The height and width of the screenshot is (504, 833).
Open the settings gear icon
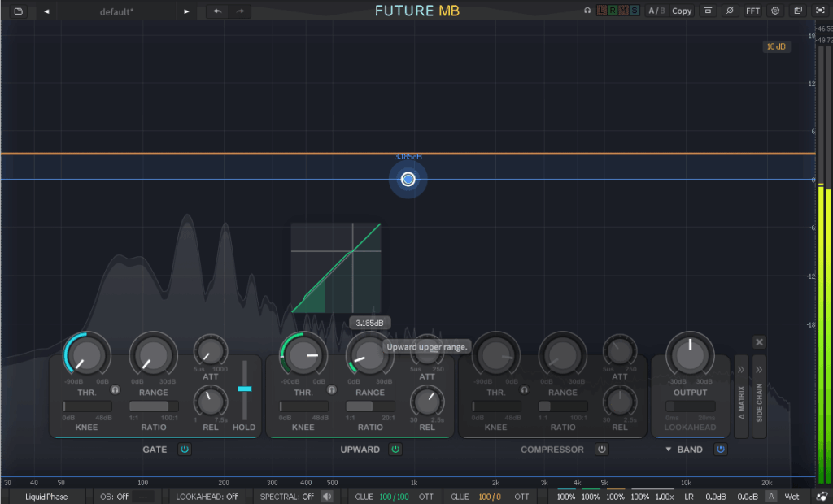tap(775, 11)
